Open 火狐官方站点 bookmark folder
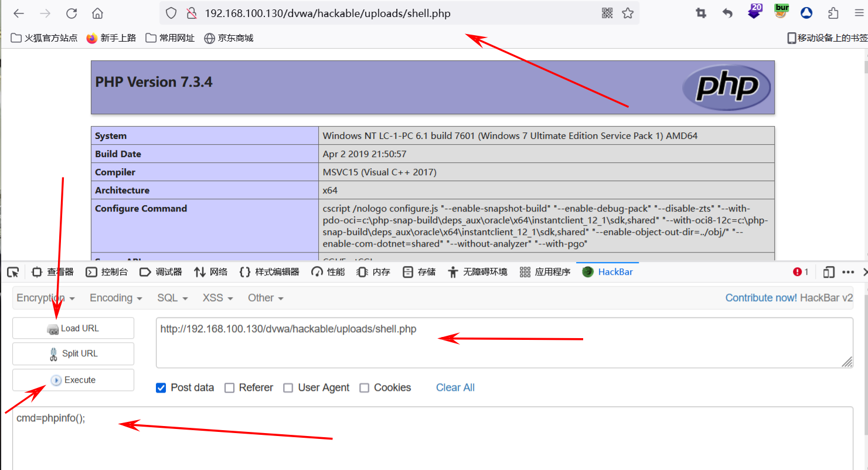Image resolution: width=868 pixels, height=470 pixels. (45, 38)
